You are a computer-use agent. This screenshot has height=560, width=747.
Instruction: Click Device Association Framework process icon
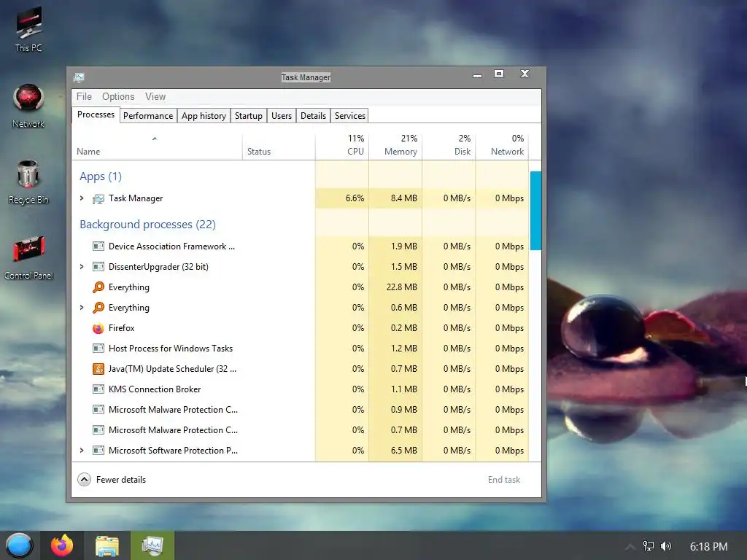pos(98,246)
